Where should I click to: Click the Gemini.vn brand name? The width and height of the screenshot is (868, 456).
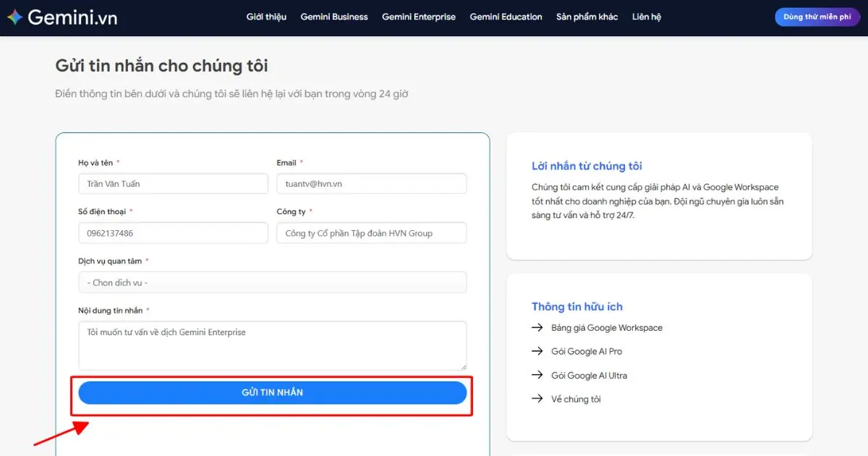[72, 17]
